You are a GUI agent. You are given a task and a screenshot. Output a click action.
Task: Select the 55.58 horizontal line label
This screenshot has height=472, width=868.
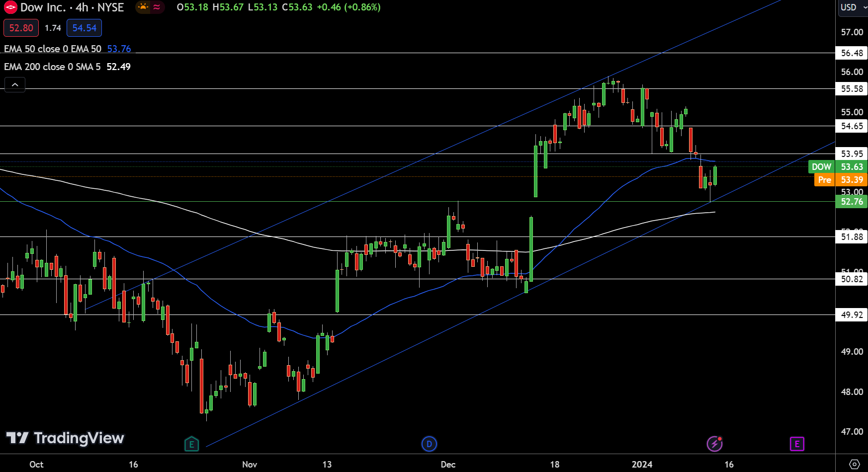852,89
